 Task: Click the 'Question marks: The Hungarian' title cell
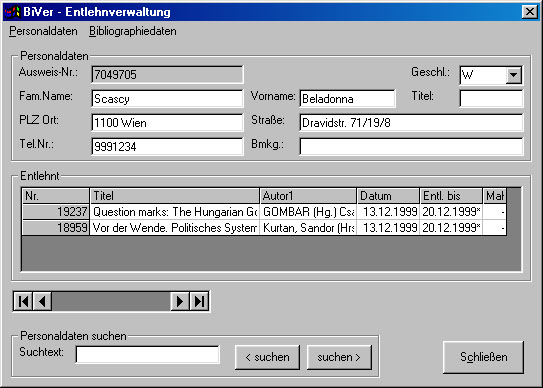point(175,212)
